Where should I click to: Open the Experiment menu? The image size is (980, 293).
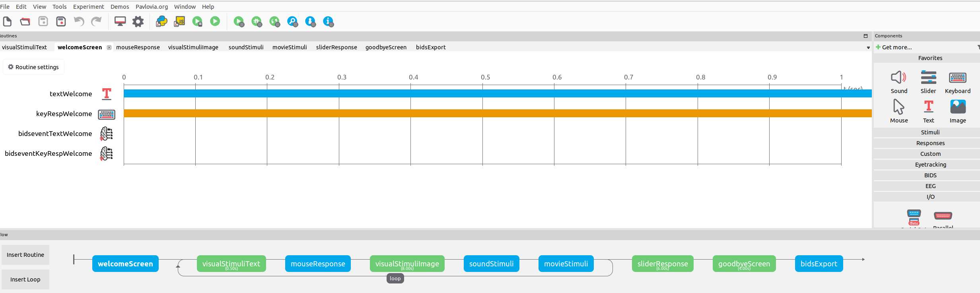[88, 7]
